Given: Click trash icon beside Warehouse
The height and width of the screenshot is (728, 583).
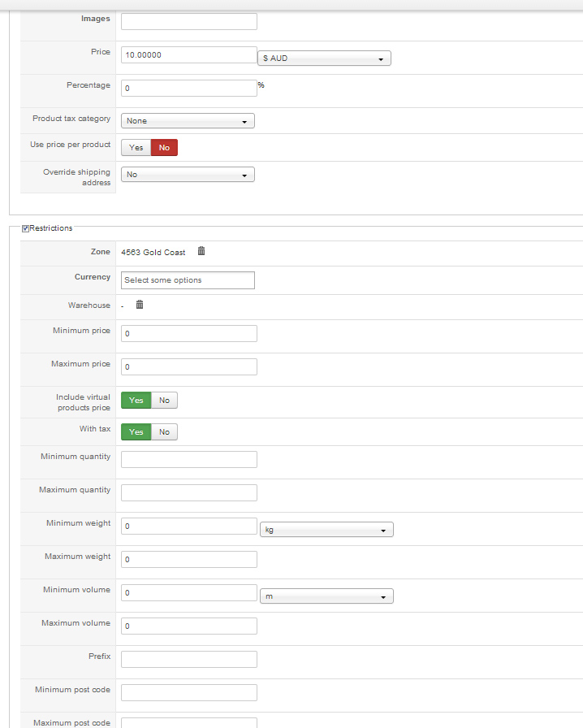Looking at the screenshot, I should (140, 305).
